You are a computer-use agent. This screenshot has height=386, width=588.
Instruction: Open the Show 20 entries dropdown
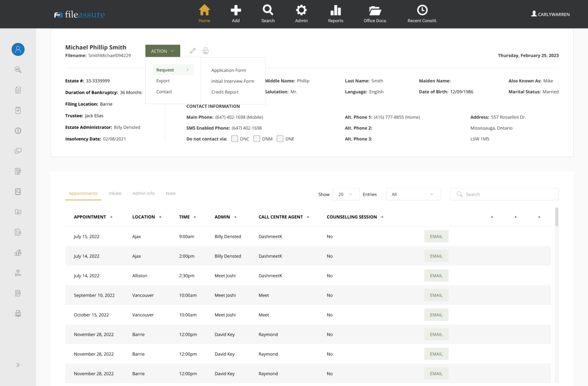[x=346, y=194]
